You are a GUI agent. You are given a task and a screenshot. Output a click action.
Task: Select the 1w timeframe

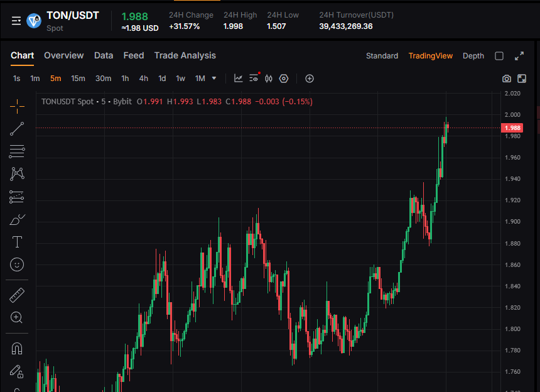pos(180,79)
